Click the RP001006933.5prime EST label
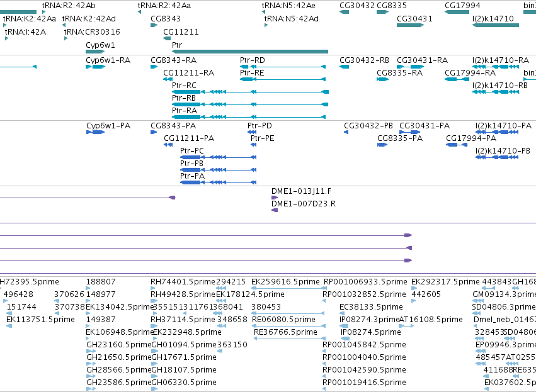 tap(365, 282)
